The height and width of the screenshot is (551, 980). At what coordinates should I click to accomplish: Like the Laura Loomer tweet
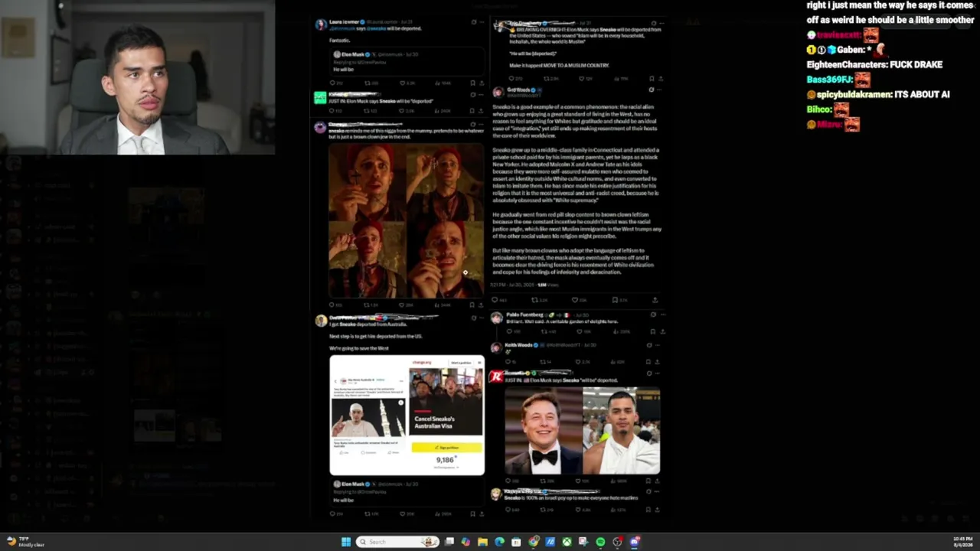tap(403, 83)
